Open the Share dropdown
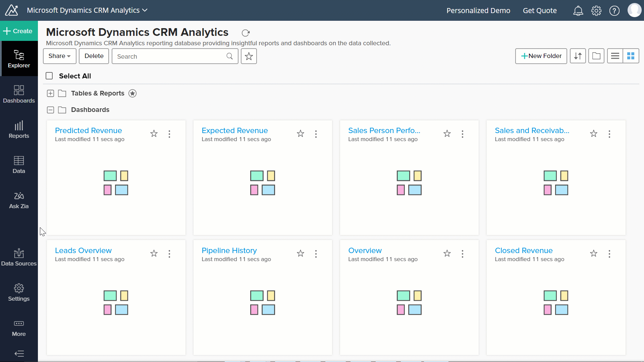The height and width of the screenshot is (362, 644). pos(59,56)
